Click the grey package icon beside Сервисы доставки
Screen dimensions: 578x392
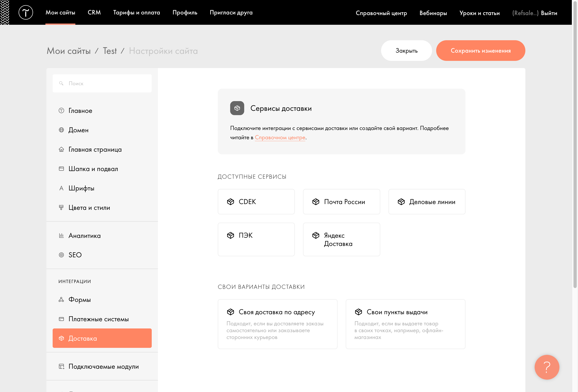pyautogui.click(x=237, y=108)
